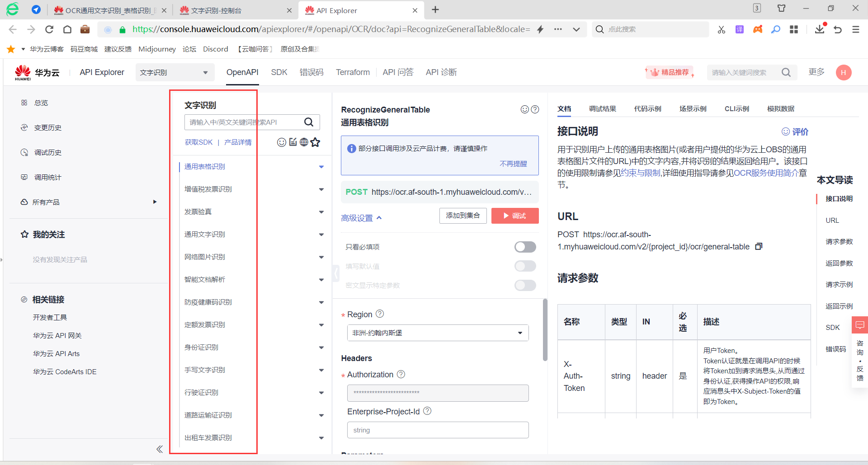The width and height of the screenshot is (868, 465).
Task: Switch to the 代码示例 tab
Action: click(x=647, y=108)
